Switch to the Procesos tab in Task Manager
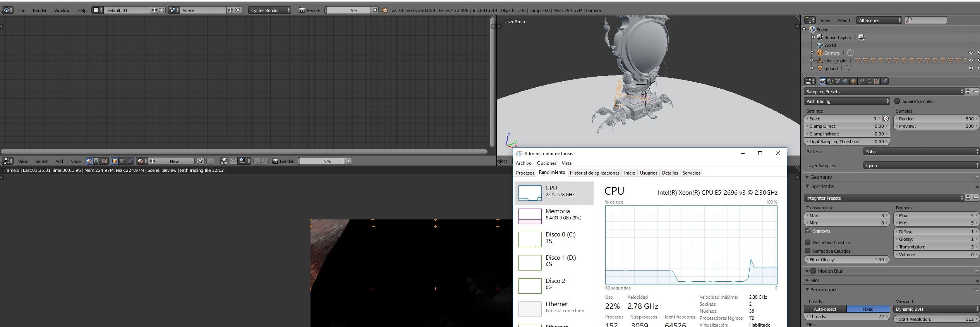Screen dimensions: 980x327 [x=525, y=173]
